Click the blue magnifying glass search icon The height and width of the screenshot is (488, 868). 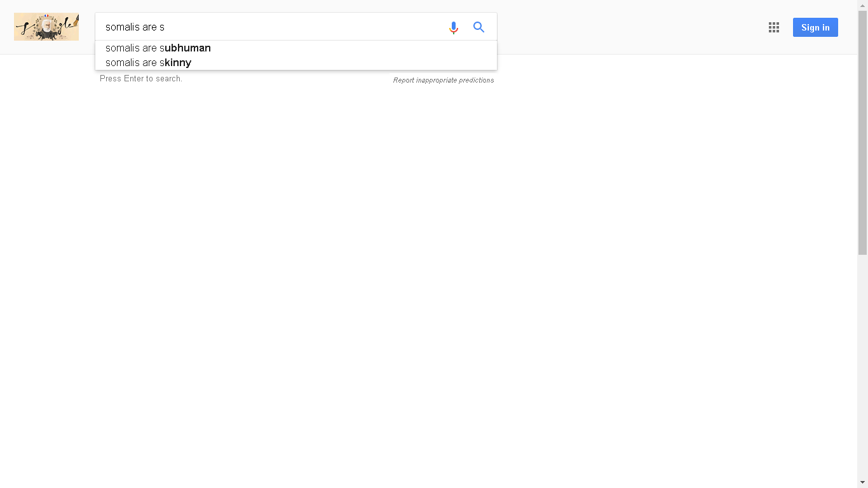tap(479, 27)
